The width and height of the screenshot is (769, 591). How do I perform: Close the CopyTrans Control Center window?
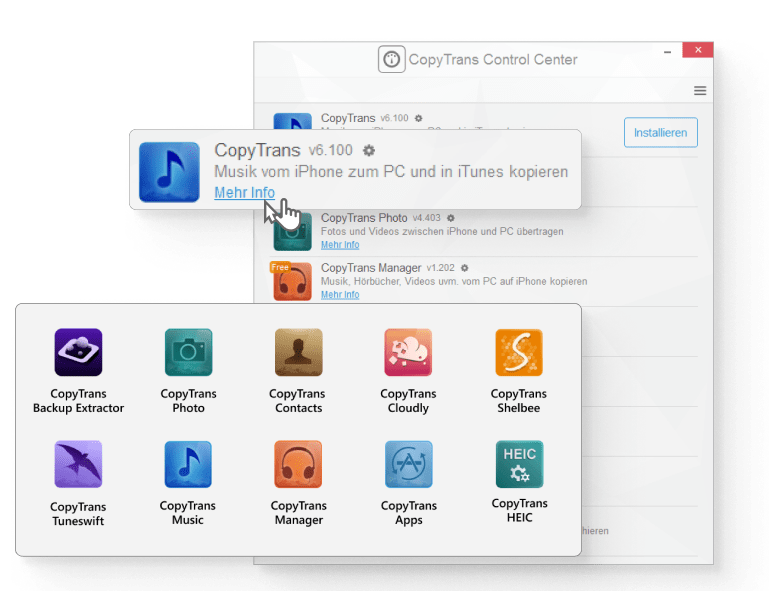click(698, 50)
